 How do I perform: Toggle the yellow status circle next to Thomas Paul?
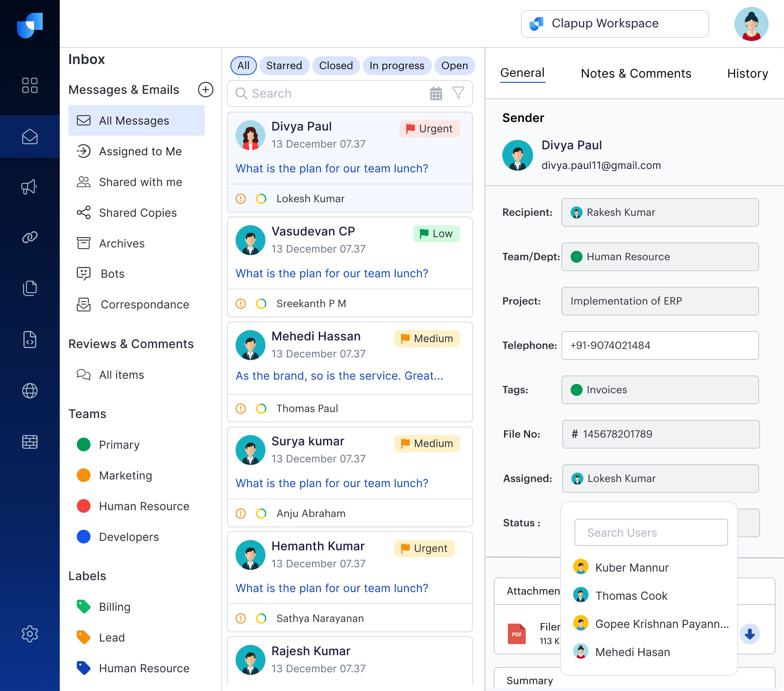point(260,408)
